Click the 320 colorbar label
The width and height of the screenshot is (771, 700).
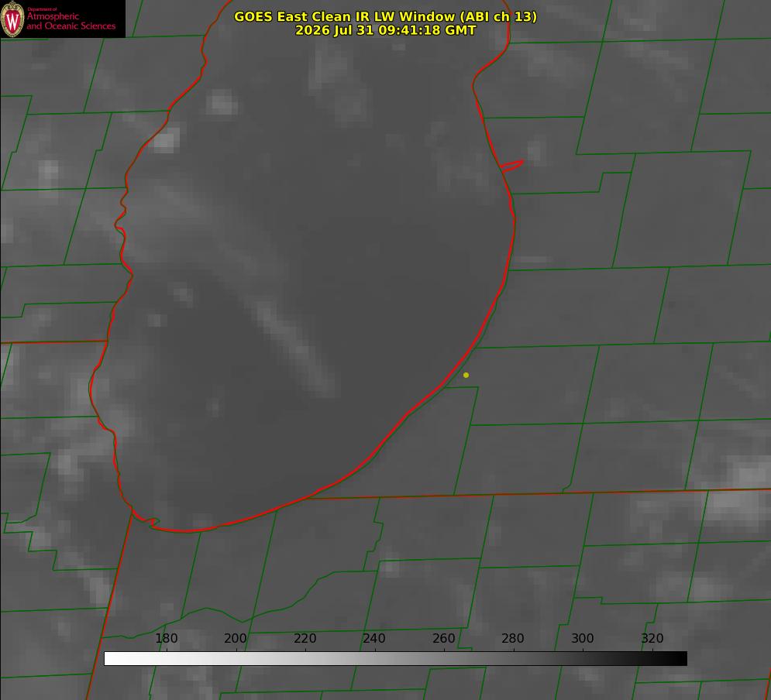[652, 638]
